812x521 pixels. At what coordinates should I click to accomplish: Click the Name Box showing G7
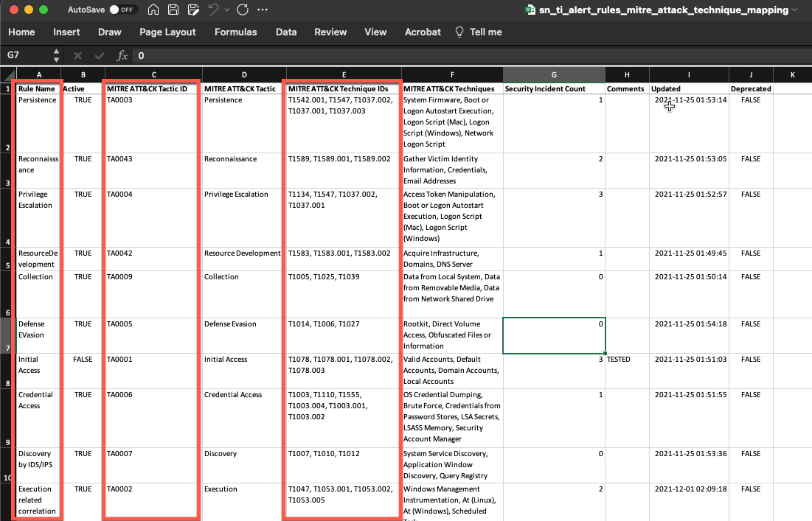tap(27, 55)
